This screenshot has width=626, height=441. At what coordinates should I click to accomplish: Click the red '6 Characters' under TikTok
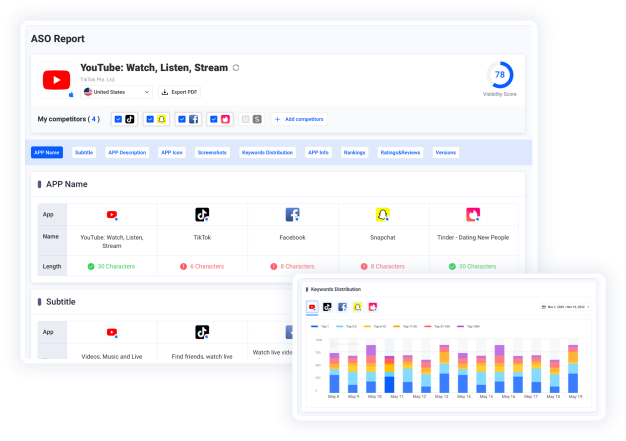tap(207, 266)
